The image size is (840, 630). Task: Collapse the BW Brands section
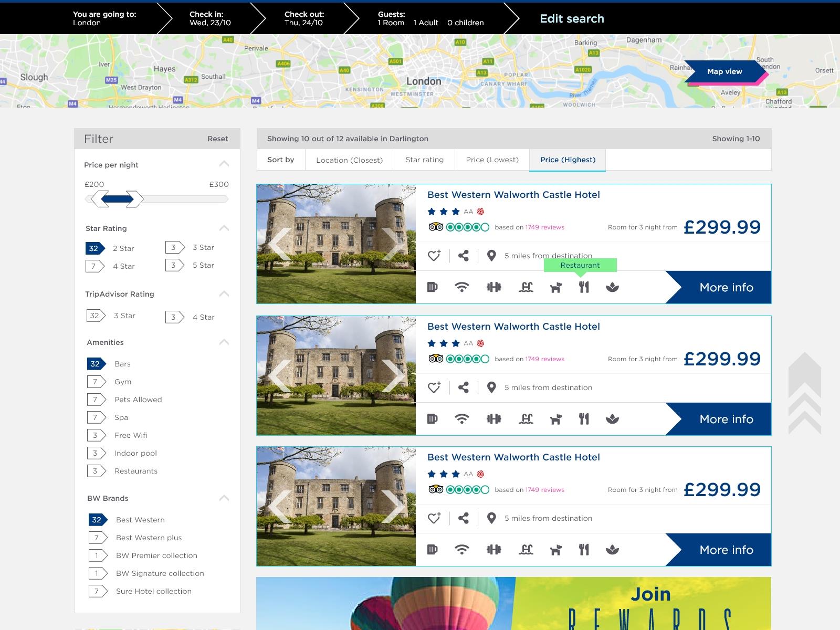click(224, 498)
